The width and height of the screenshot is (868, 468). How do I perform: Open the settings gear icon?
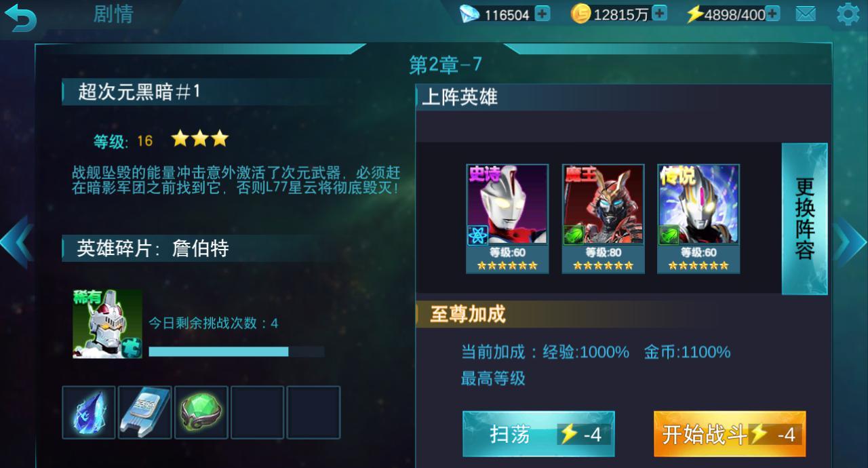848,14
